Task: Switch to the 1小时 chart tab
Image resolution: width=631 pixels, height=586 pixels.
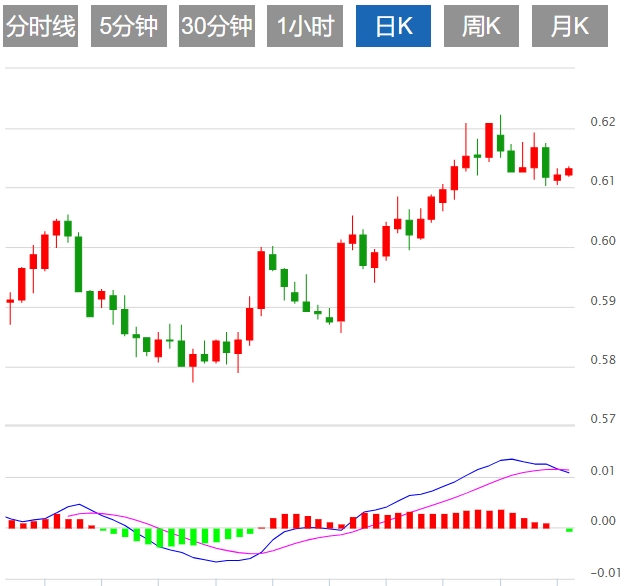Action: (x=305, y=26)
